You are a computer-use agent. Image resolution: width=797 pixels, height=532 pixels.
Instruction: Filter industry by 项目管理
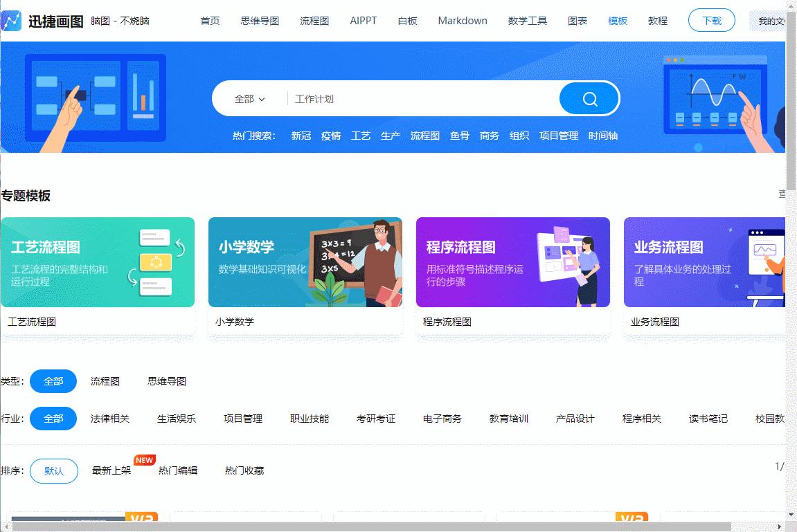(243, 419)
